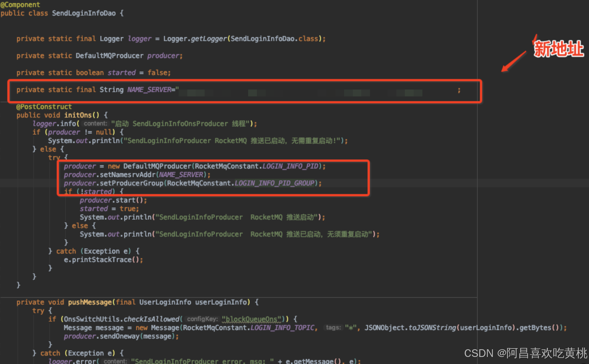
Task: Click producer.sendOneway(message) line
Action: (121, 336)
